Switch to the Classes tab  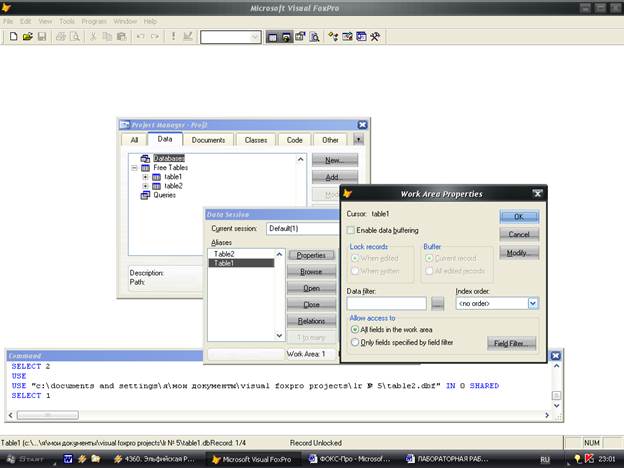coord(256,140)
